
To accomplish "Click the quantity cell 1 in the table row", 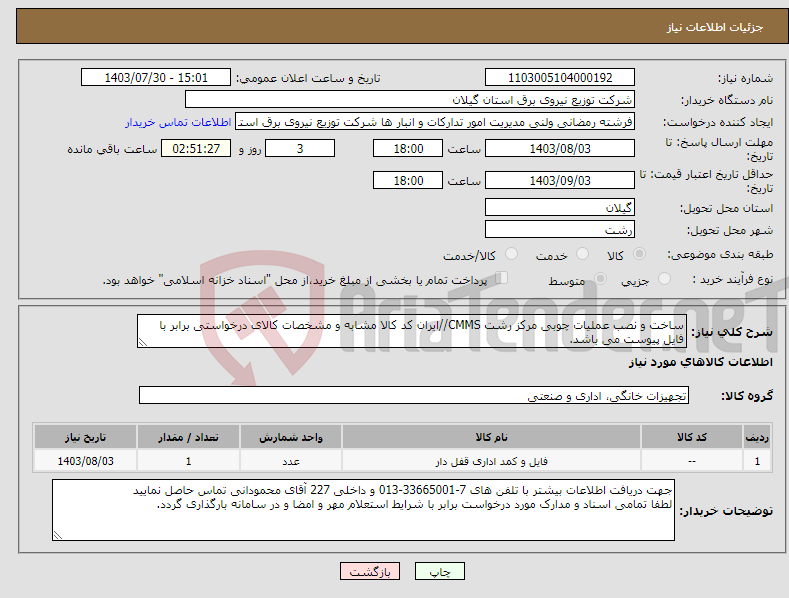I will [x=188, y=461].
